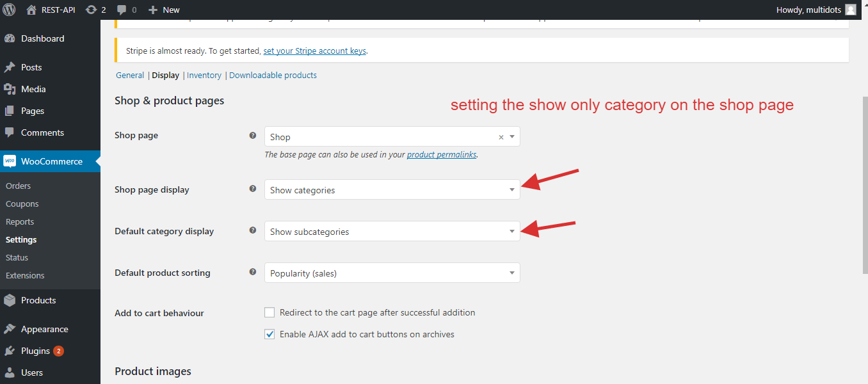The height and width of the screenshot is (384, 868).
Task: Open the Downloadable products sub-tab
Action: pos(273,75)
